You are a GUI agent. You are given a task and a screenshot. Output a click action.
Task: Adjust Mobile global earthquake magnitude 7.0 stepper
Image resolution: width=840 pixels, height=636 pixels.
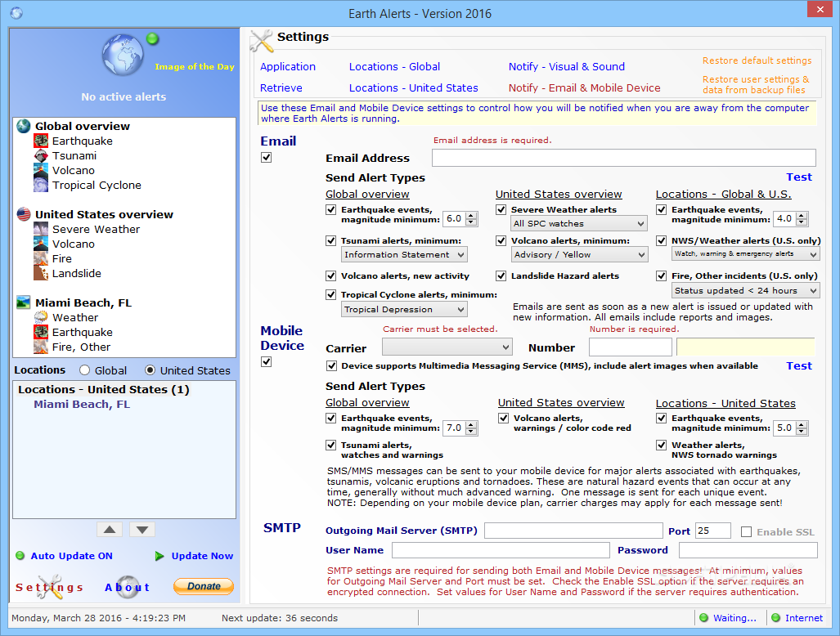click(x=471, y=428)
